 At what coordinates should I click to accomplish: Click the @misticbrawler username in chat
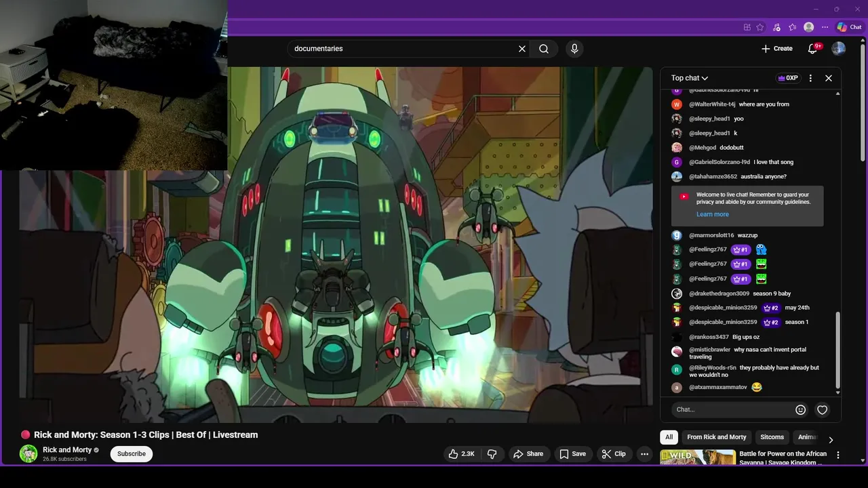[x=710, y=350]
